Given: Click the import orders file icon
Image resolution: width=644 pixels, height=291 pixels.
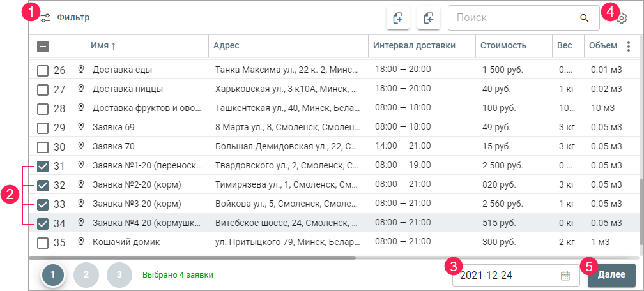Looking at the screenshot, I should (x=429, y=19).
